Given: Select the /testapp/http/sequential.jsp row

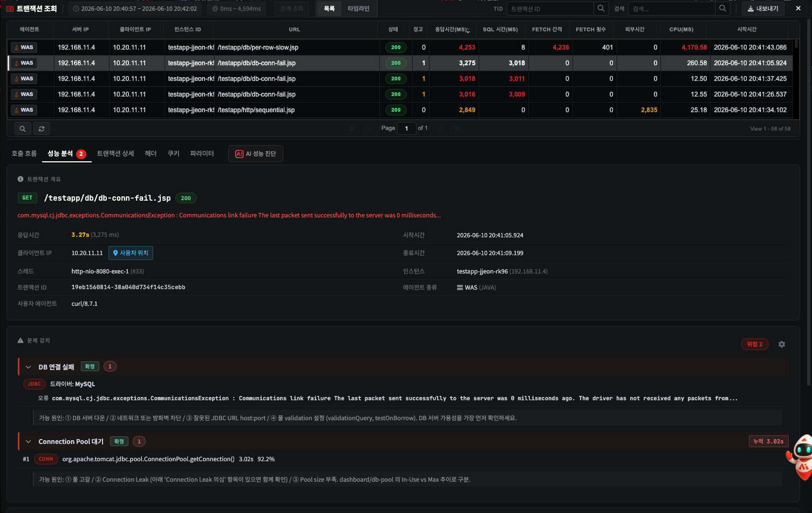Looking at the screenshot, I should (400, 110).
